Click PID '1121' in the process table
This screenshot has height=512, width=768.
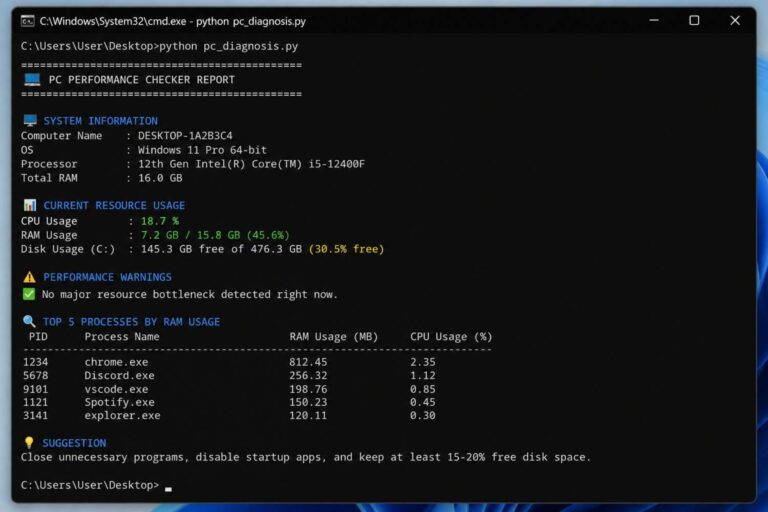coord(36,402)
